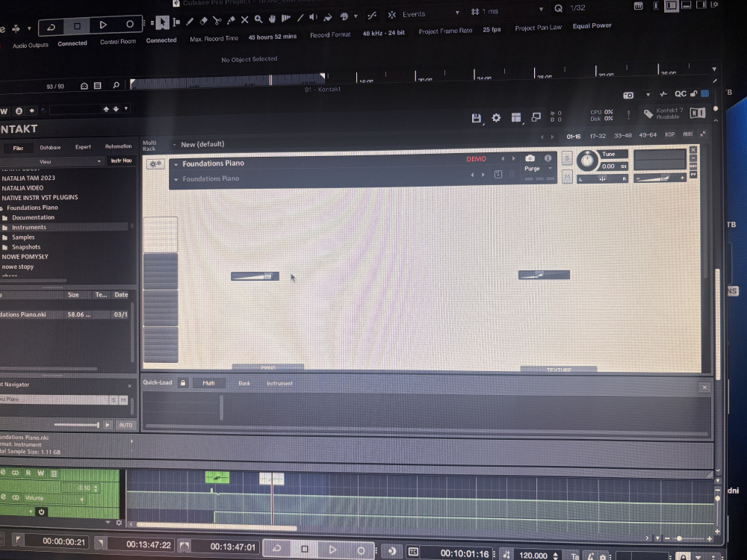Select rack page 33-48
This screenshot has width=747, height=560.
pos(623,136)
